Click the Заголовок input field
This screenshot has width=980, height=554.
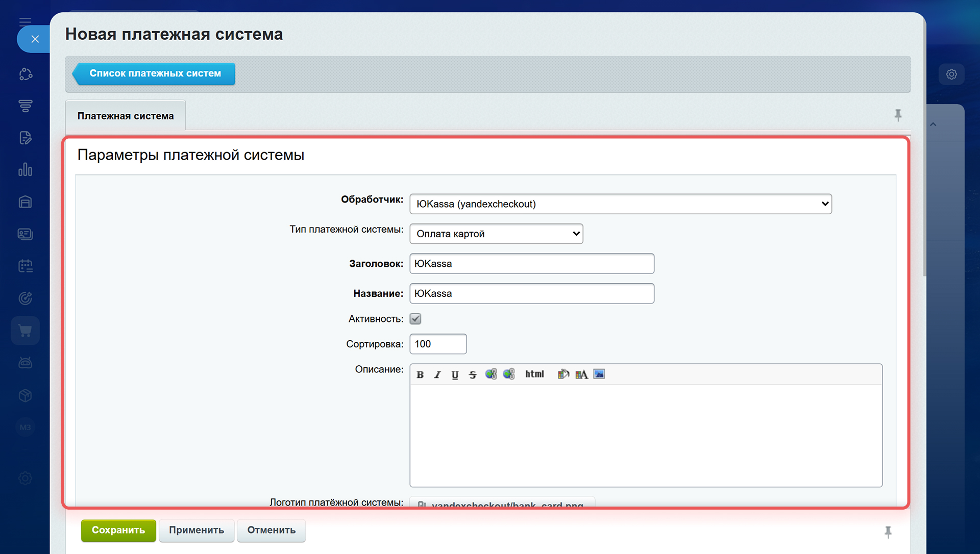[531, 264]
